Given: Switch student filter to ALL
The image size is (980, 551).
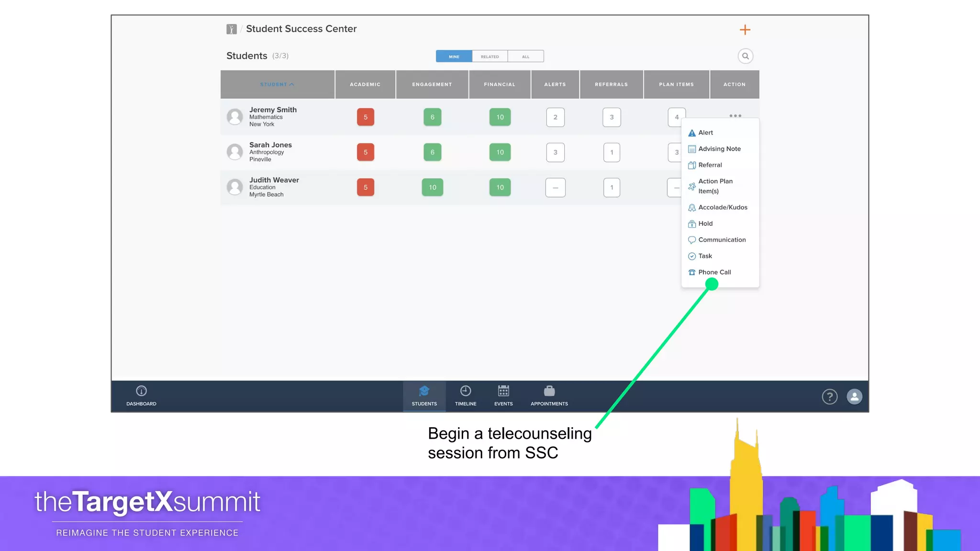Looking at the screenshot, I should point(525,56).
